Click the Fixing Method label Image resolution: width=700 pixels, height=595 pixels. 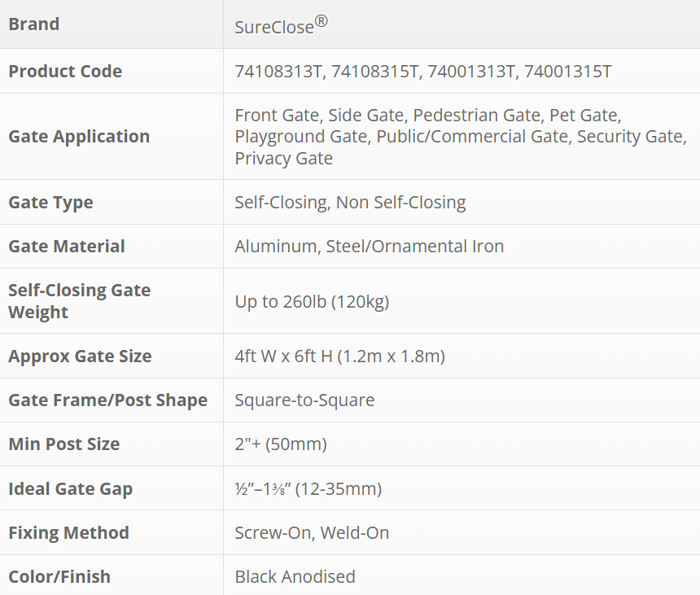point(68,533)
